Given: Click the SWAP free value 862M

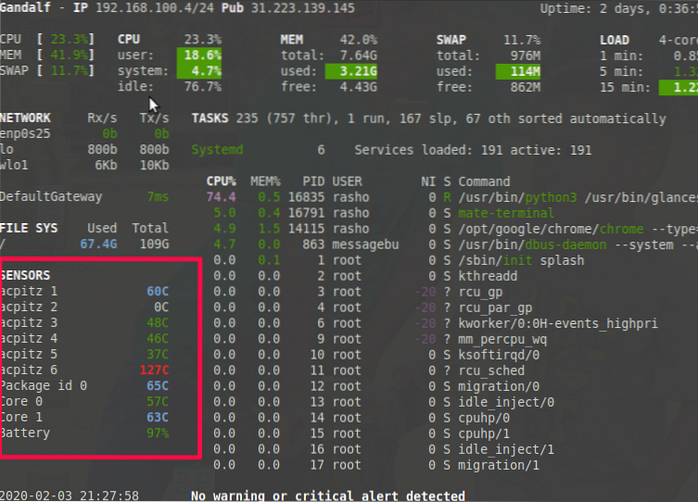Looking at the screenshot, I should [525, 87].
